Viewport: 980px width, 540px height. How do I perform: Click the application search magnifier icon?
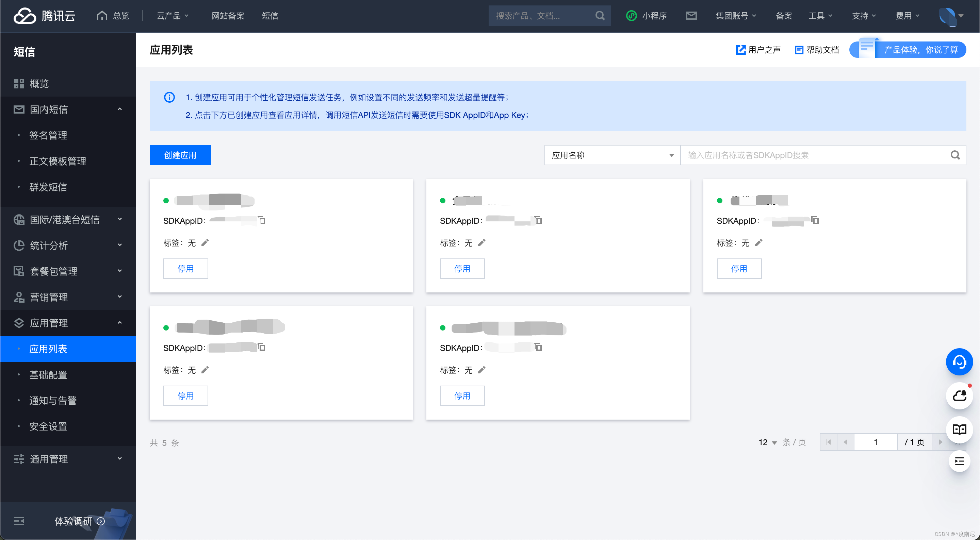click(x=955, y=155)
